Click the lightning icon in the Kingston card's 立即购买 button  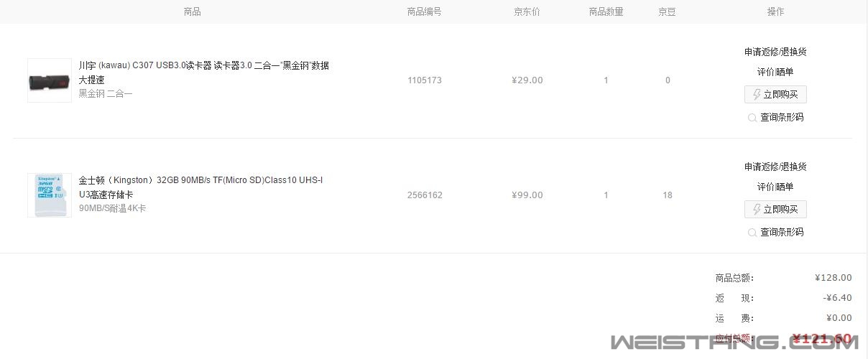point(757,209)
